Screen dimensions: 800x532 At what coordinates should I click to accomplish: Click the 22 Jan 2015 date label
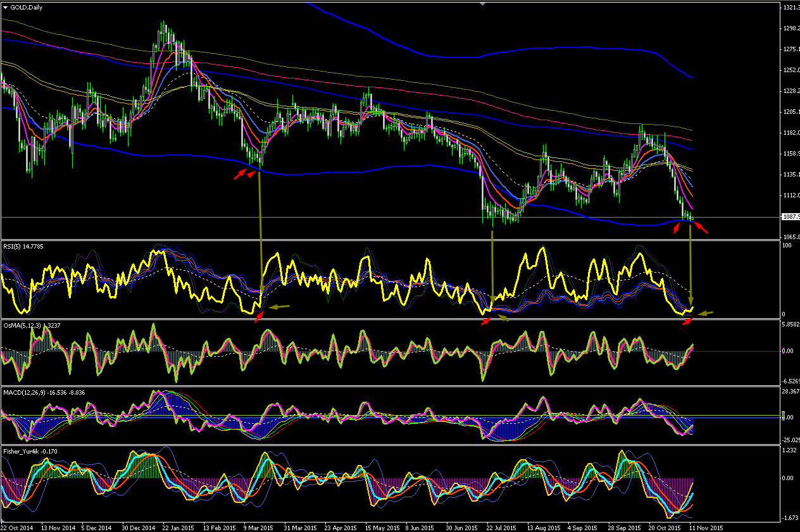(178, 527)
